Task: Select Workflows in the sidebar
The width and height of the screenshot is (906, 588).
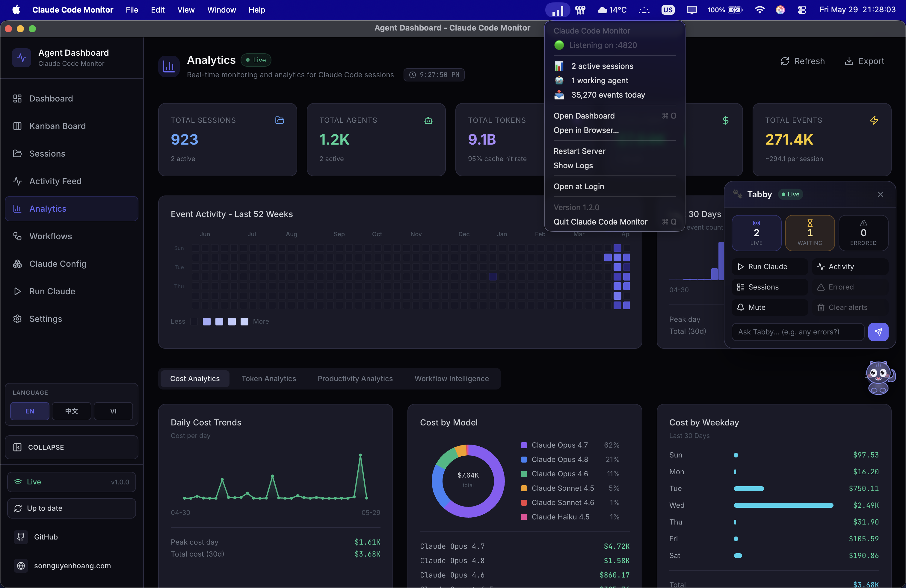Action: (x=72, y=236)
